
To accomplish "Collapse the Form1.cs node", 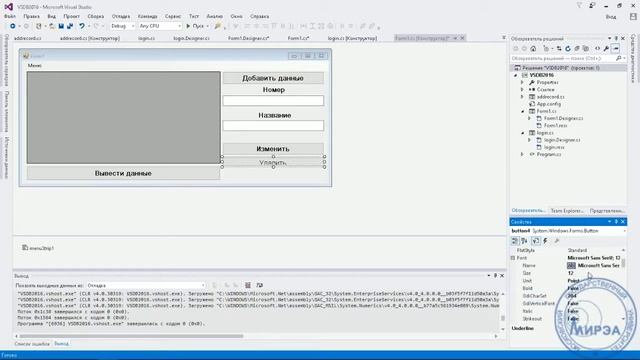I will coord(522,111).
